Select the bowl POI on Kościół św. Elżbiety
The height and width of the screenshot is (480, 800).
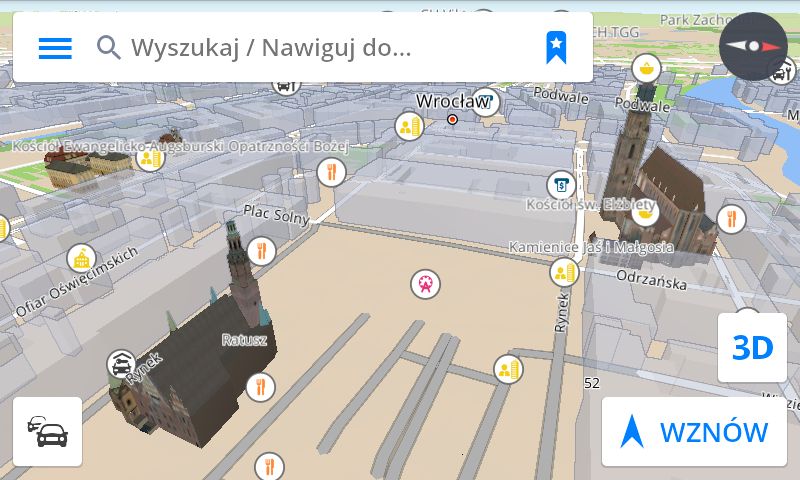coord(645,214)
